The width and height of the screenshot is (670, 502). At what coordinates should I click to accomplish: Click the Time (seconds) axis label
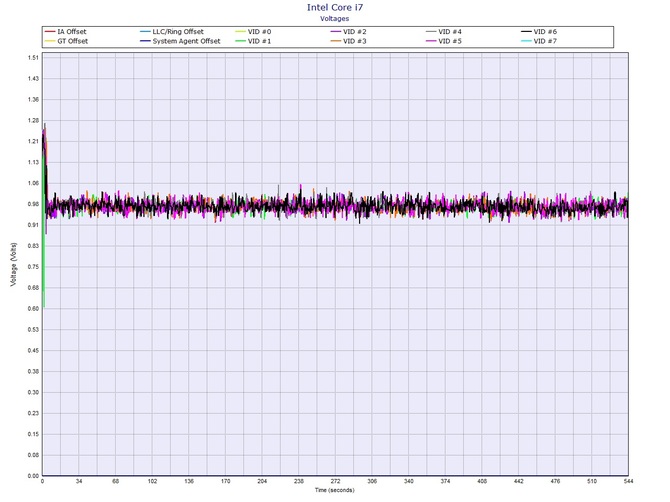(x=335, y=490)
